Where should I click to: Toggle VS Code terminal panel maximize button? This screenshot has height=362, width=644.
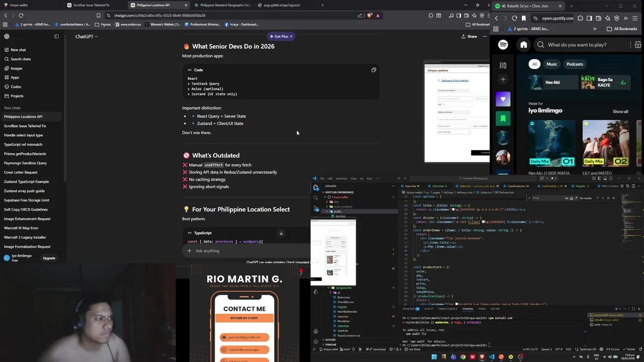(x=633, y=309)
